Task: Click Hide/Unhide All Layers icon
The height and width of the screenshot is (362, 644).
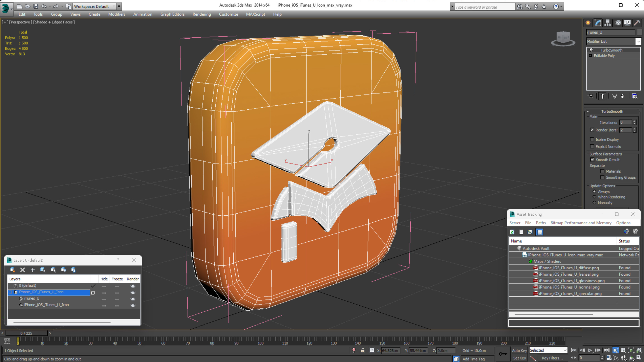Action: (63, 270)
